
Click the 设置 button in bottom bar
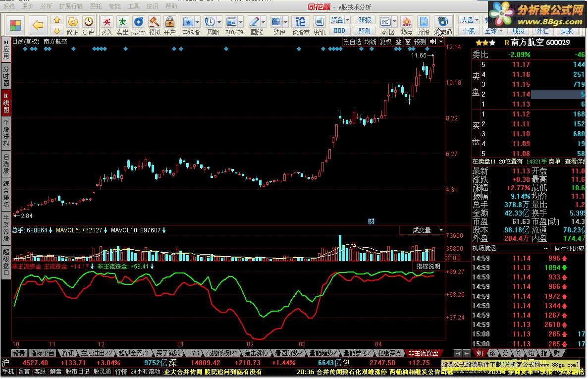pos(19,353)
